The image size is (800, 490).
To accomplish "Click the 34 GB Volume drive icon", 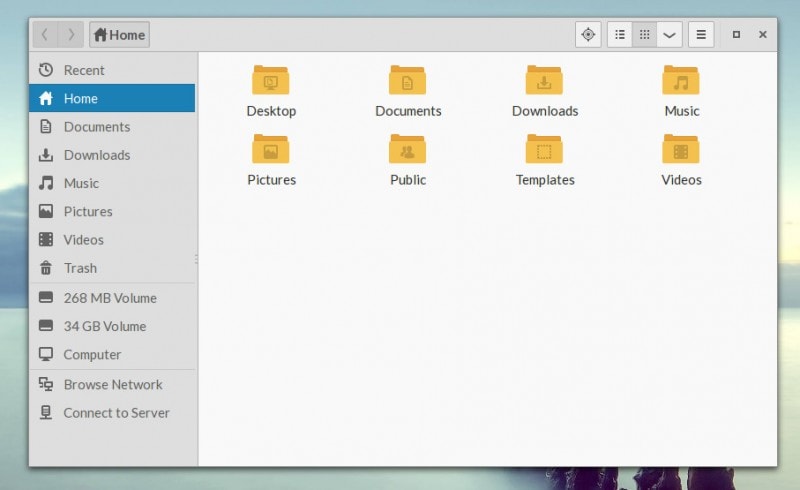I will coord(46,325).
